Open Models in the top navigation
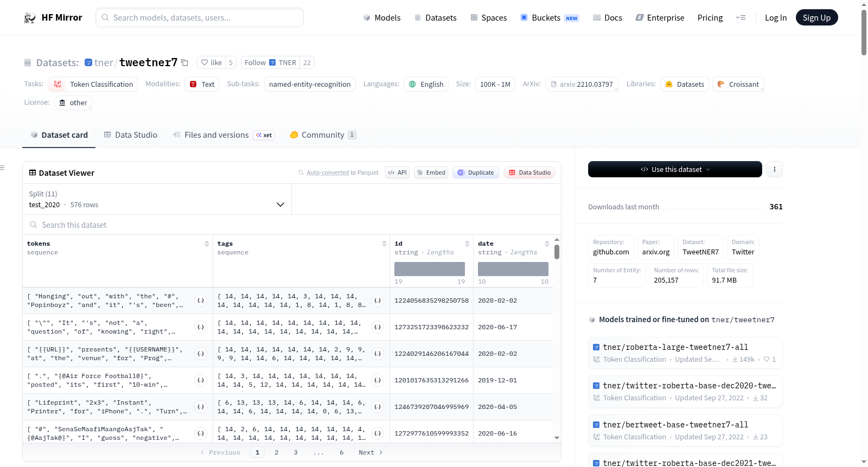The height and width of the screenshot is (467, 868). 382,18
